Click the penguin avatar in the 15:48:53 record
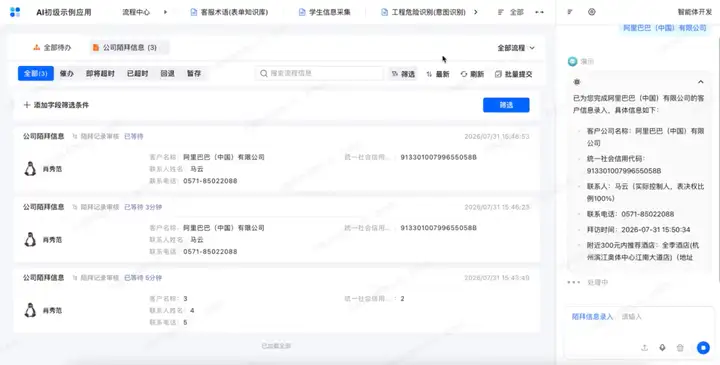The width and height of the screenshot is (720, 365). tap(30, 169)
